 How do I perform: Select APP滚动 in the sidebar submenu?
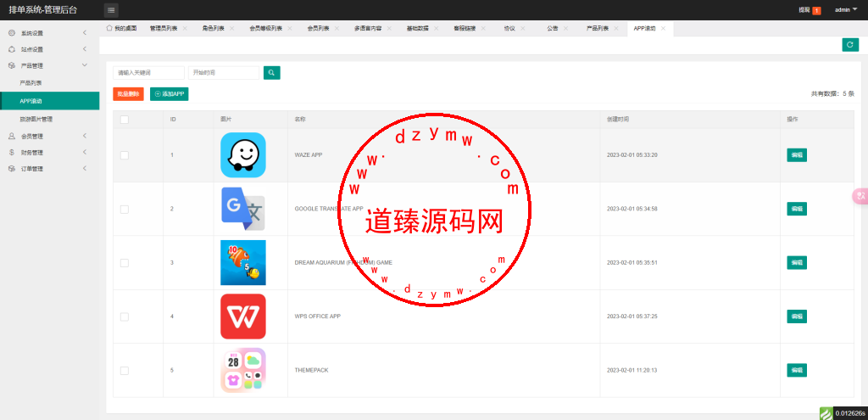tap(50, 101)
